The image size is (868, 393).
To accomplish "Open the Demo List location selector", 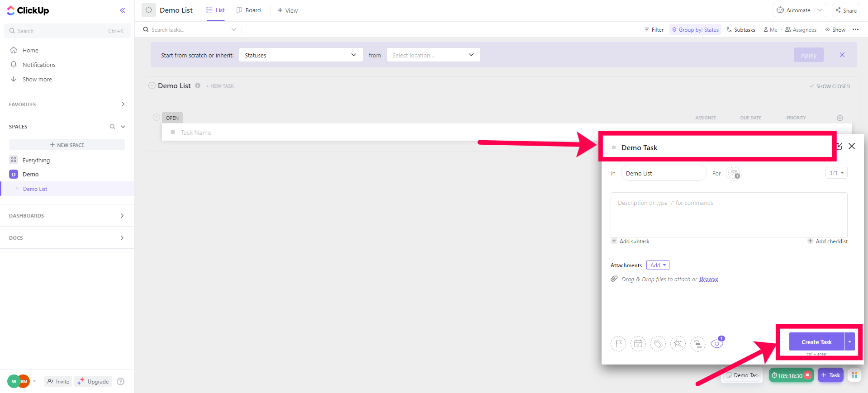I will click(x=664, y=173).
